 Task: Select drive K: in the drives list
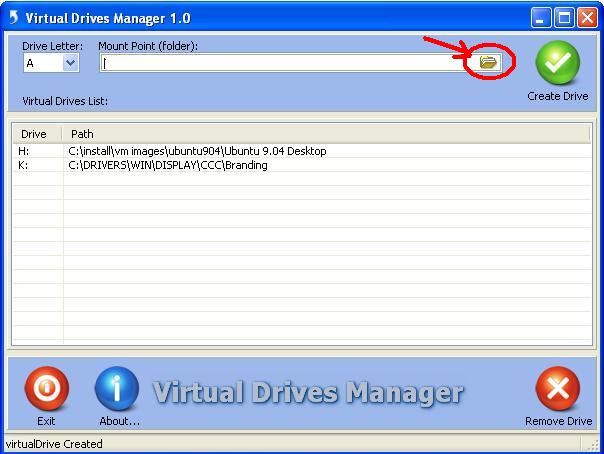tap(23, 166)
